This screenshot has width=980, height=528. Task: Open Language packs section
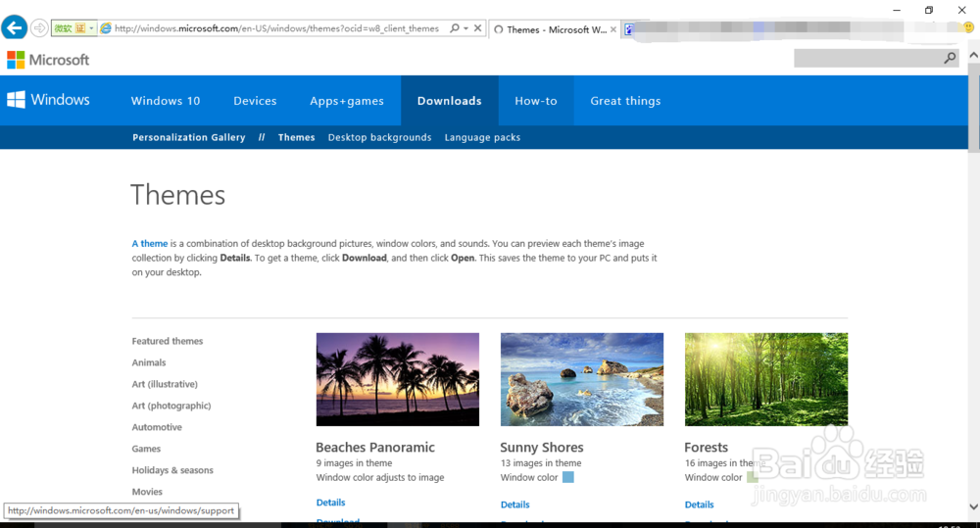pyautogui.click(x=482, y=137)
